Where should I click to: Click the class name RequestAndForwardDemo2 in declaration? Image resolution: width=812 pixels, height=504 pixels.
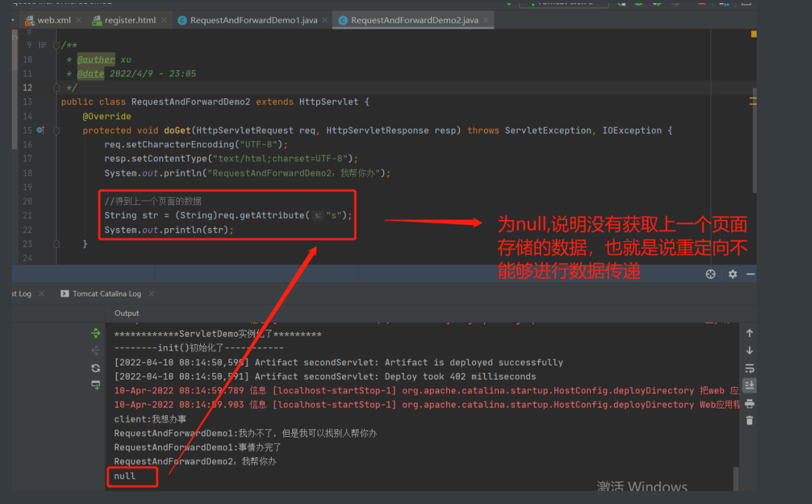coord(191,102)
